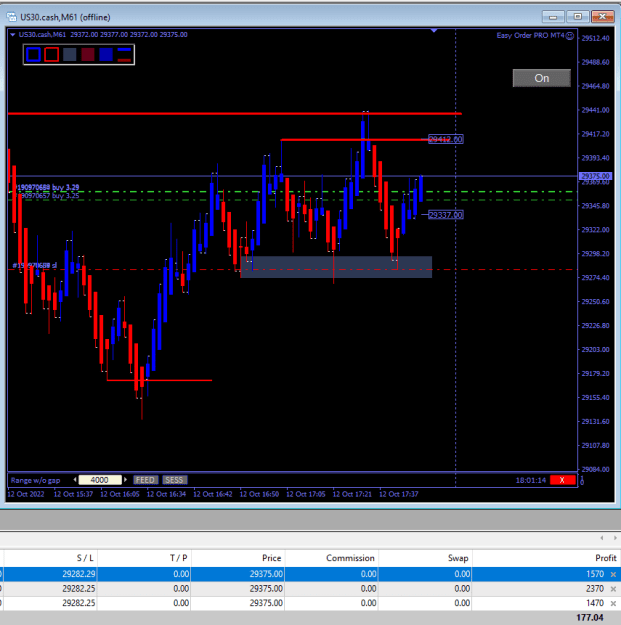Select the S/L cell 29282.29
621x625 pixels.
(x=79, y=574)
